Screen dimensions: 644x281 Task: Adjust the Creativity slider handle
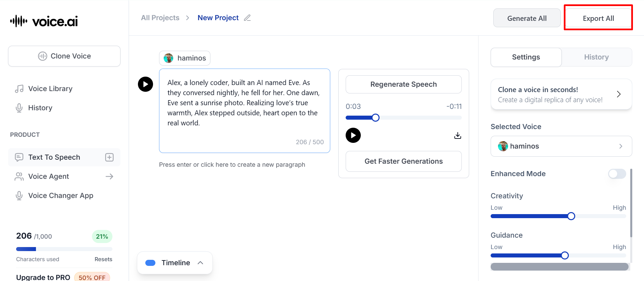571,216
